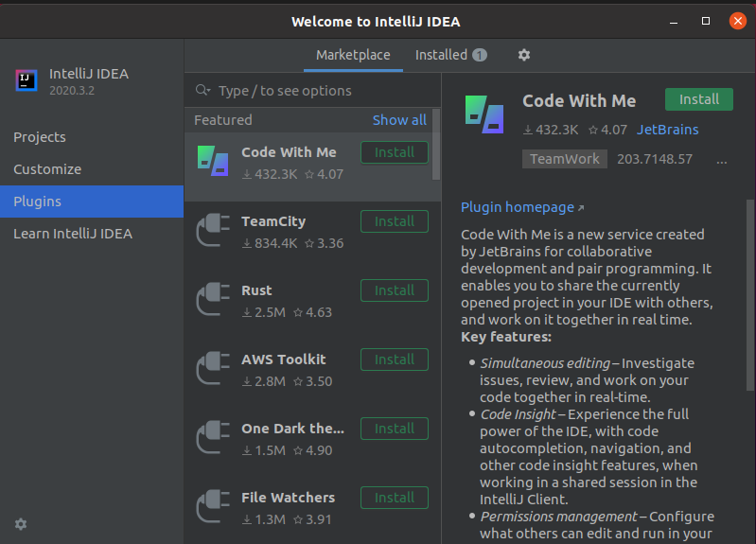Image resolution: width=756 pixels, height=544 pixels.
Task: Click the AWS Toolkit plugin icon
Action: (x=213, y=368)
